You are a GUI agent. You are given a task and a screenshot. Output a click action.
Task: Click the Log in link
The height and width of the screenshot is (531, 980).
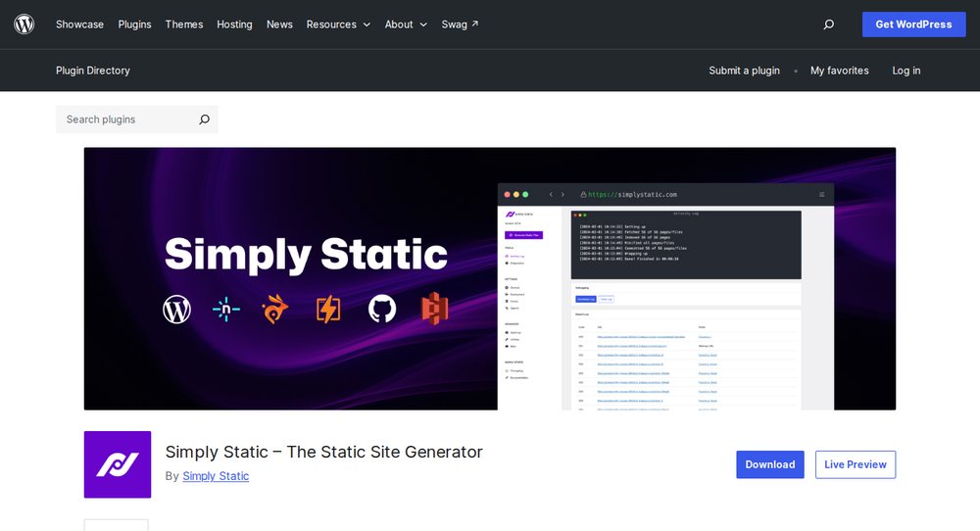[x=906, y=71]
